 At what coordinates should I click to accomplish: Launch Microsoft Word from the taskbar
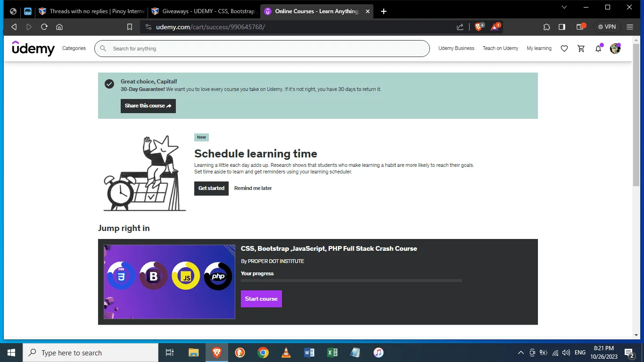(x=309, y=353)
